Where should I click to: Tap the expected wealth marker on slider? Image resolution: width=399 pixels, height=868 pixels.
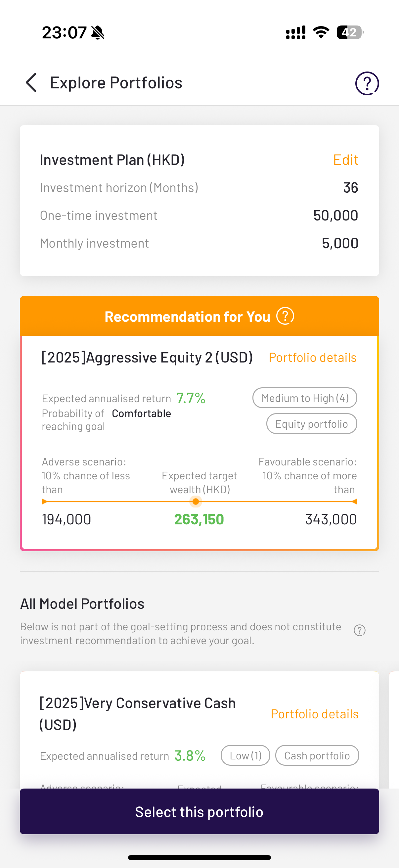pos(196,502)
